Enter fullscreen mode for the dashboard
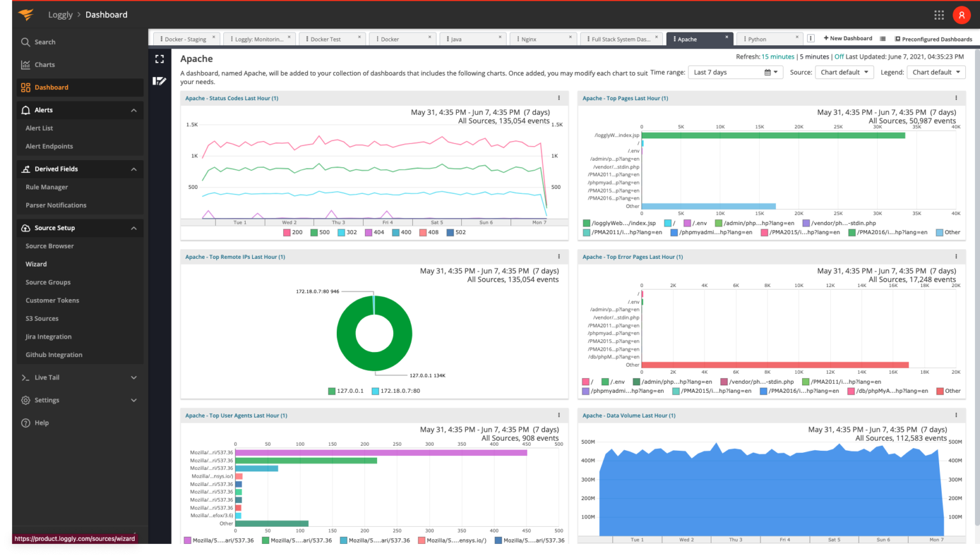 point(159,59)
